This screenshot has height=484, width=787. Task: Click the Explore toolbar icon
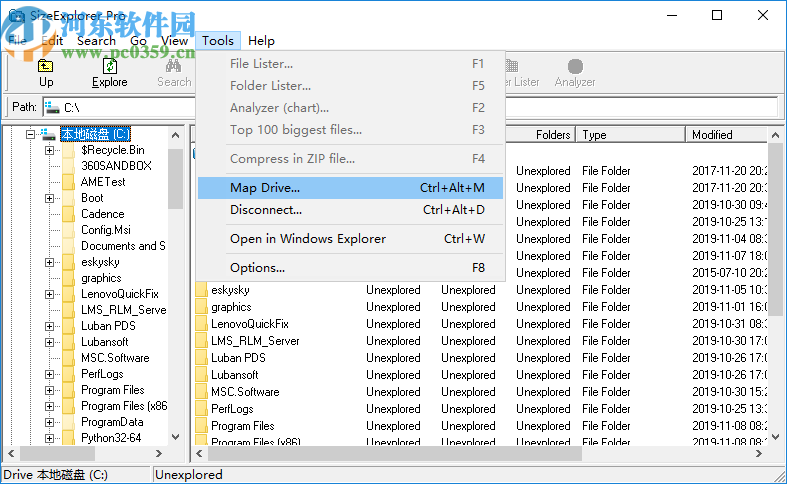[109, 66]
